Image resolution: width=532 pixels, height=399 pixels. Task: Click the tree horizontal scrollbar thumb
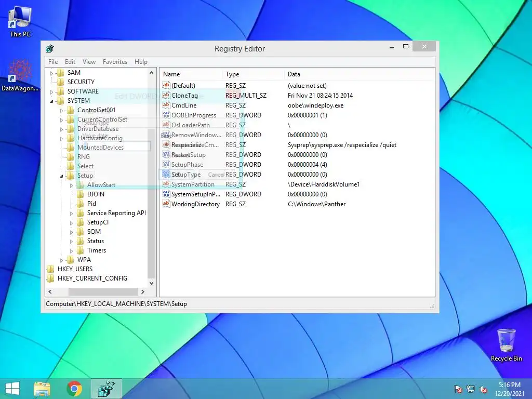103,292
